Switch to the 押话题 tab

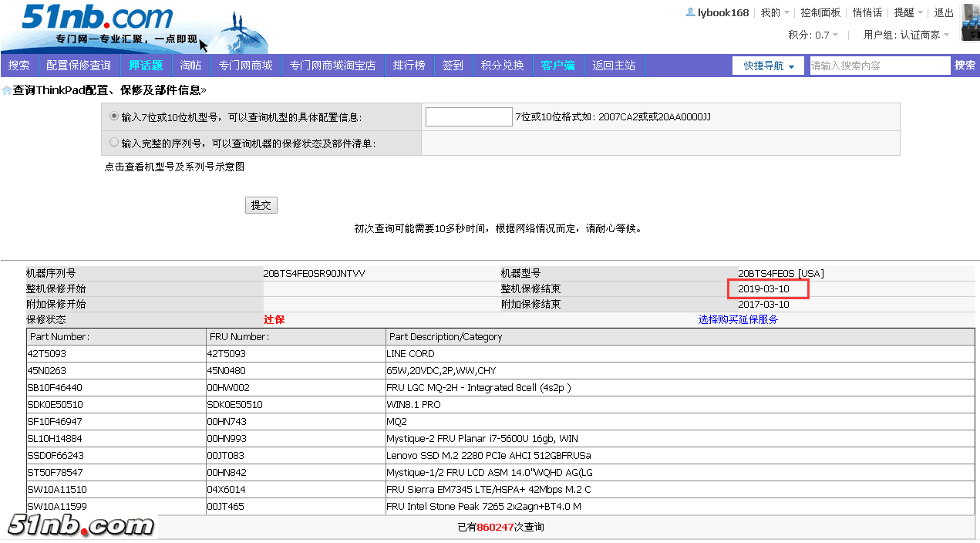pyautogui.click(x=146, y=65)
